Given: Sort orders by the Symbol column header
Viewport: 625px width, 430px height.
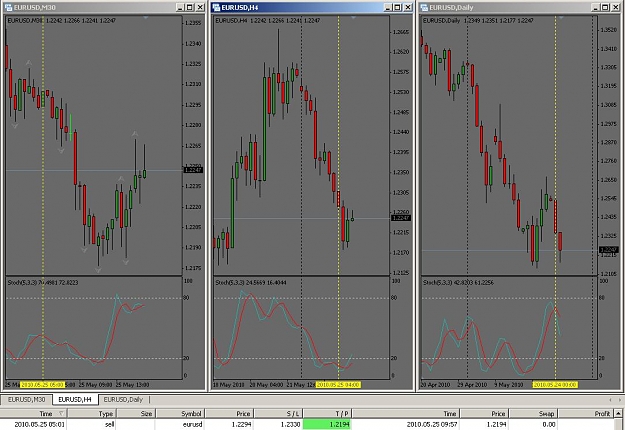Looking at the screenshot, I should 180,413.
